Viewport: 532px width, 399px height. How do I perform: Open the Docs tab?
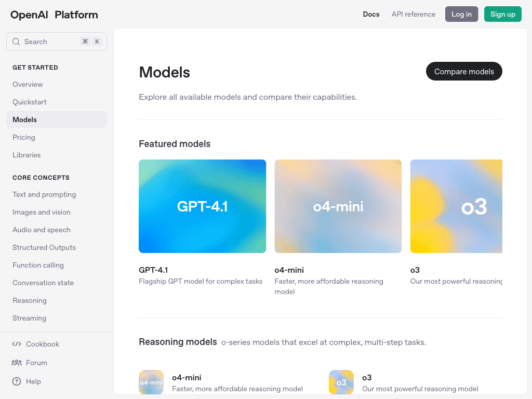[371, 14]
